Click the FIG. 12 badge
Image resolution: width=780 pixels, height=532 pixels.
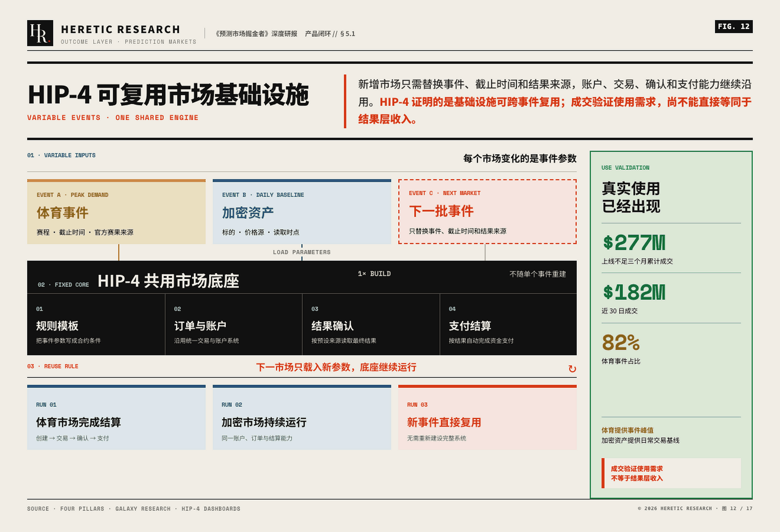point(734,27)
